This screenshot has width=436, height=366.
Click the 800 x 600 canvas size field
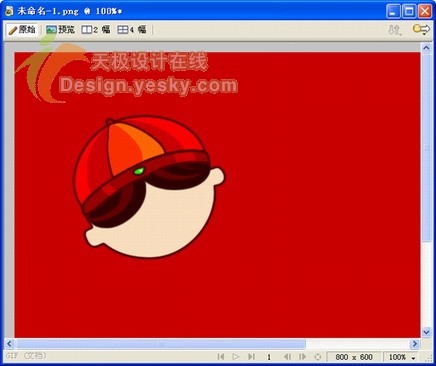pyautogui.click(x=354, y=357)
